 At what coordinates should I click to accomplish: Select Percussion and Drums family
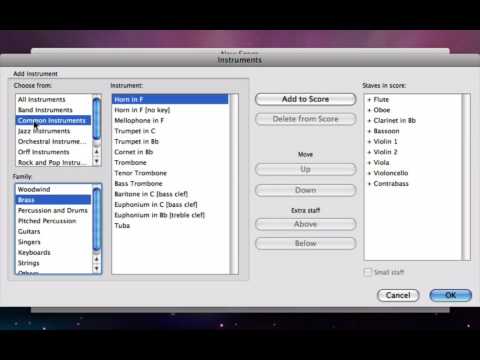53,210
